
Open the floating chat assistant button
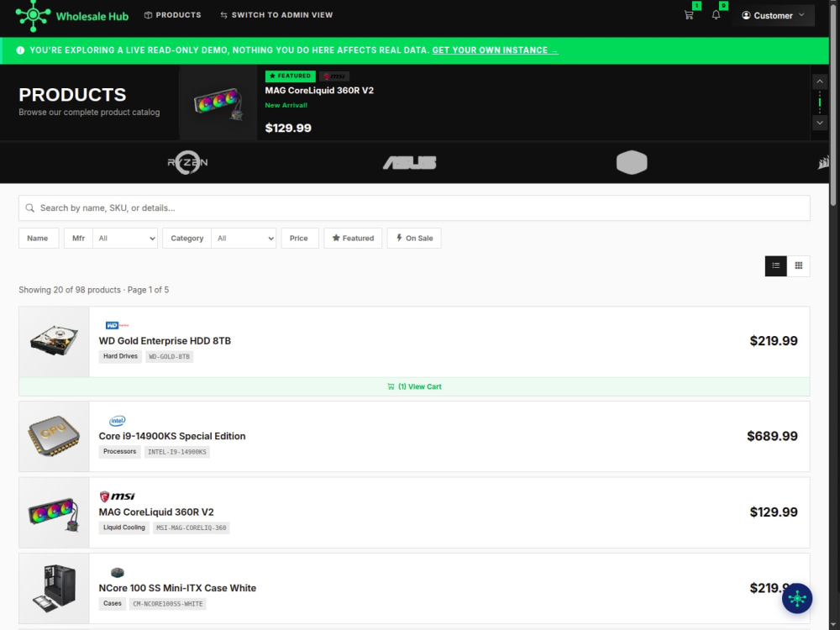(x=797, y=598)
